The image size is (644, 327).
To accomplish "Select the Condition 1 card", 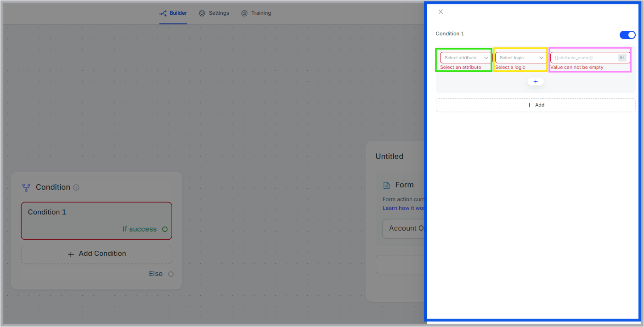I will point(96,221).
